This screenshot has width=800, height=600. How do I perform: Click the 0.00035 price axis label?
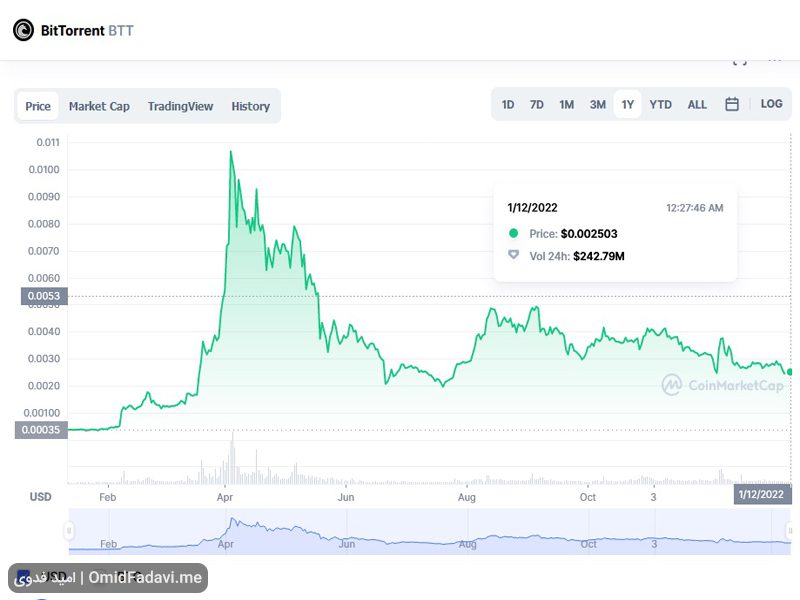tap(41, 430)
